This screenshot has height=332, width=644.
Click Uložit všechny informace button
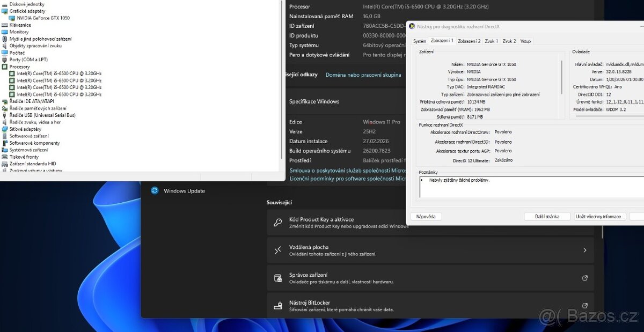[600, 216]
